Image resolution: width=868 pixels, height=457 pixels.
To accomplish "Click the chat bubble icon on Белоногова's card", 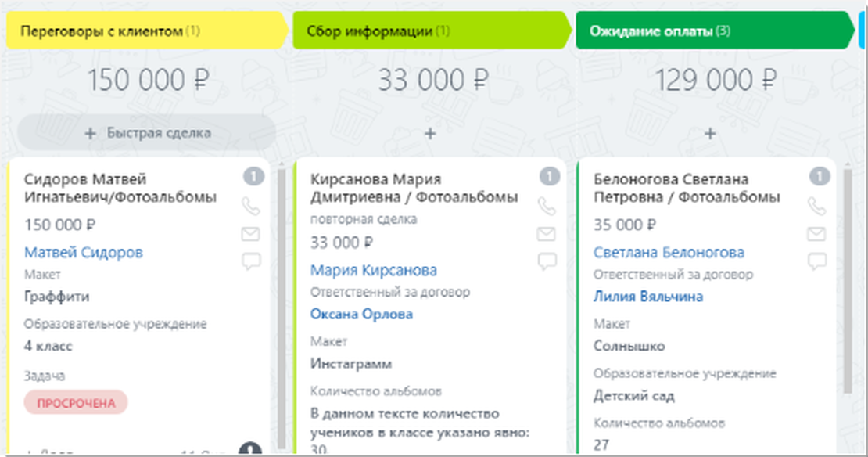I will (x=818, y=258).
